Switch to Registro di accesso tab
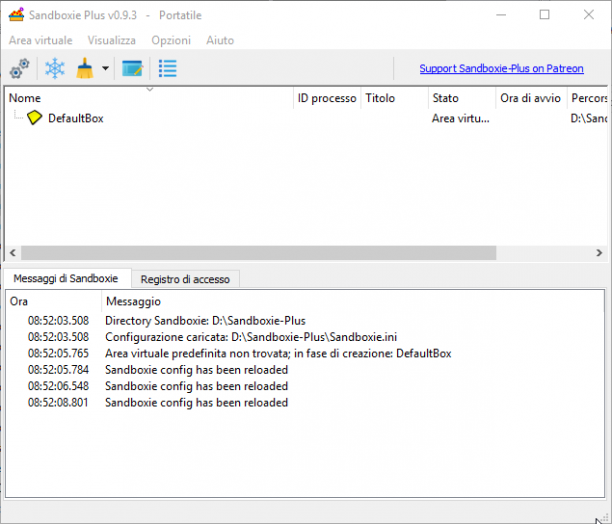Viewport: 612px width, 524px height. pos(185,279)
